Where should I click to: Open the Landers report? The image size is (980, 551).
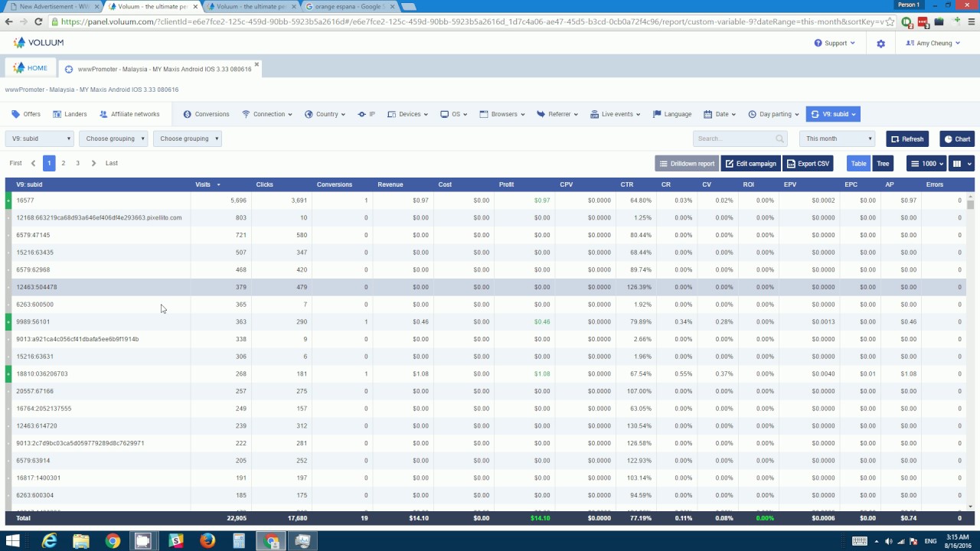pyautogui.click(x=70, y=114)
